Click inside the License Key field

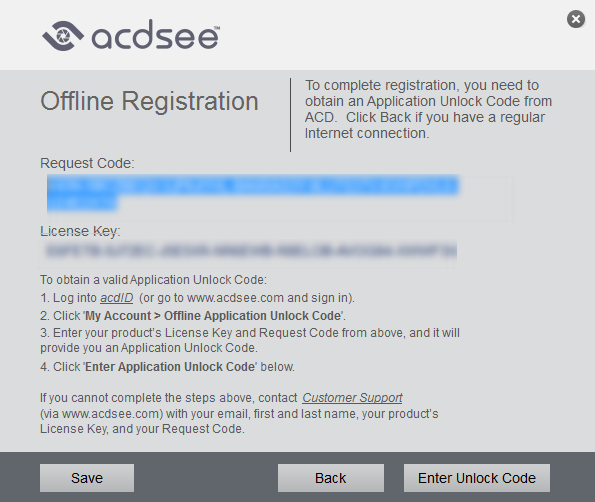(251, 251)
